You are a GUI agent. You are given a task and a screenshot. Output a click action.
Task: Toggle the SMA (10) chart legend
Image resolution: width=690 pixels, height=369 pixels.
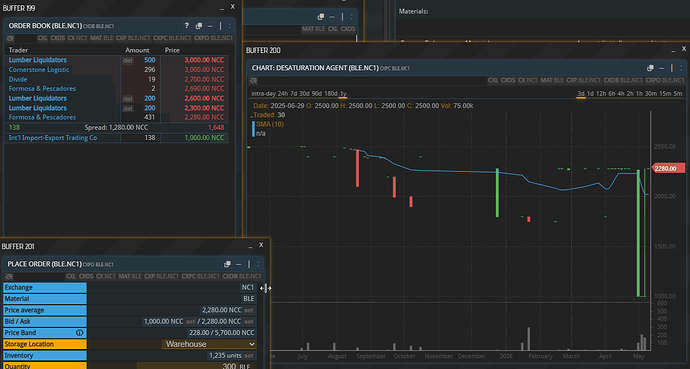[270, 124]
